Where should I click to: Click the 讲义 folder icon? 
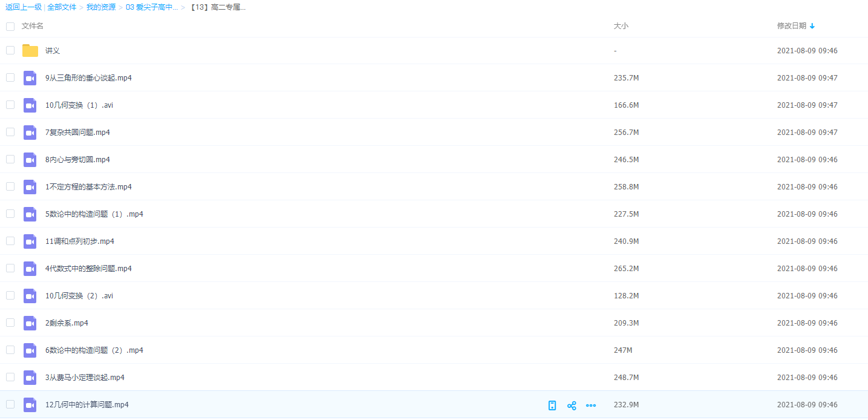click(30, 51)
